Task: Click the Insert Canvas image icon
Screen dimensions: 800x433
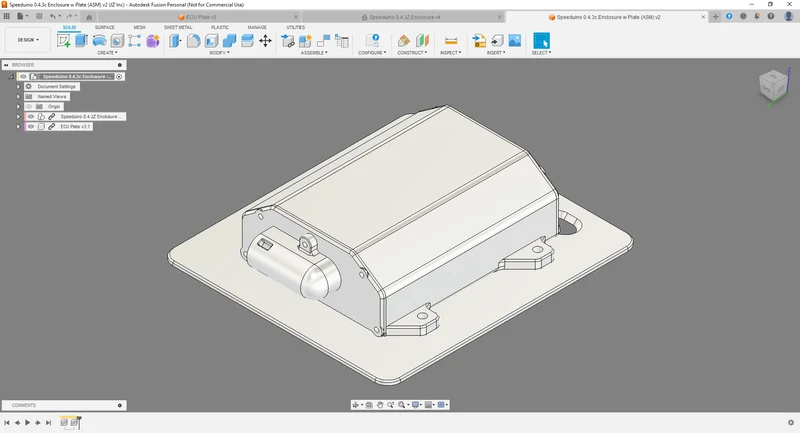Action: pos(515,41)
